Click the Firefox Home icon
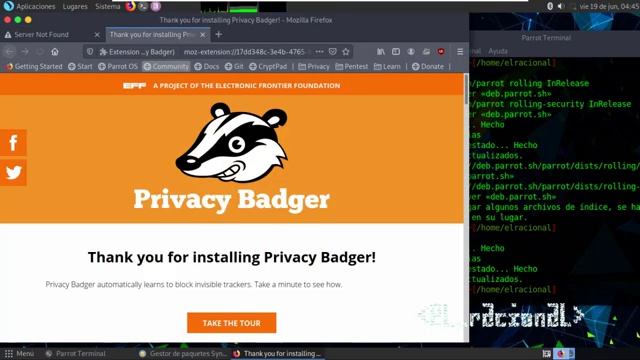 55,52
